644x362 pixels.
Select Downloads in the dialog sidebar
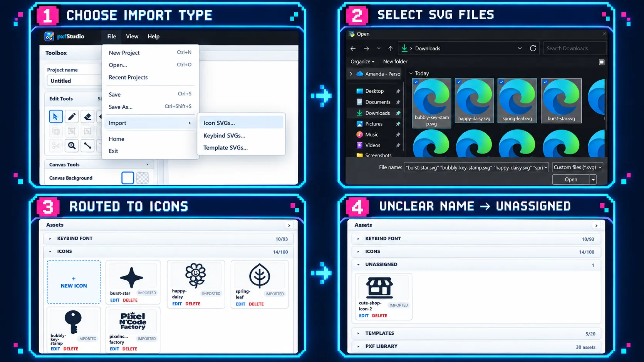(377, 113)
